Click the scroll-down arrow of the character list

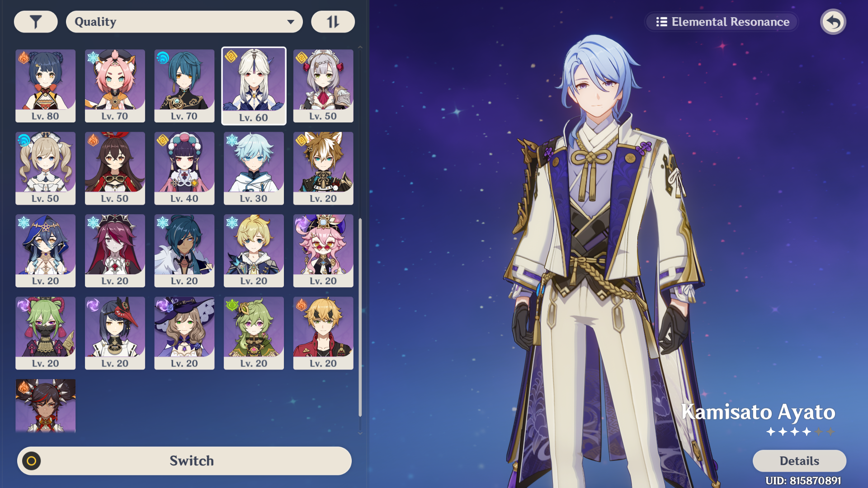(360, 433)
